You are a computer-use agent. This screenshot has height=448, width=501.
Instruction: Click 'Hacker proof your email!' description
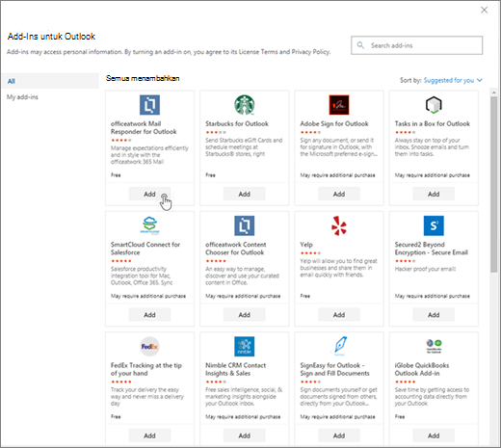pos(425,269)
